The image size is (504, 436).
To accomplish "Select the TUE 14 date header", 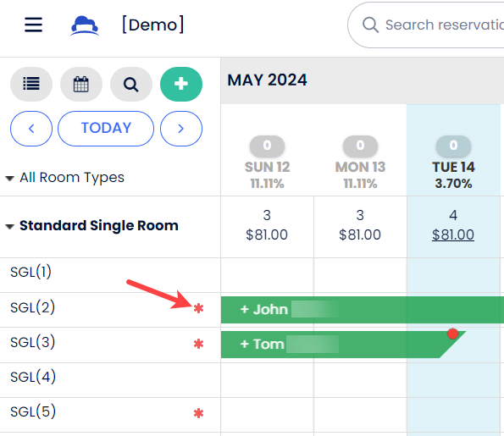I will pos(453,167).
